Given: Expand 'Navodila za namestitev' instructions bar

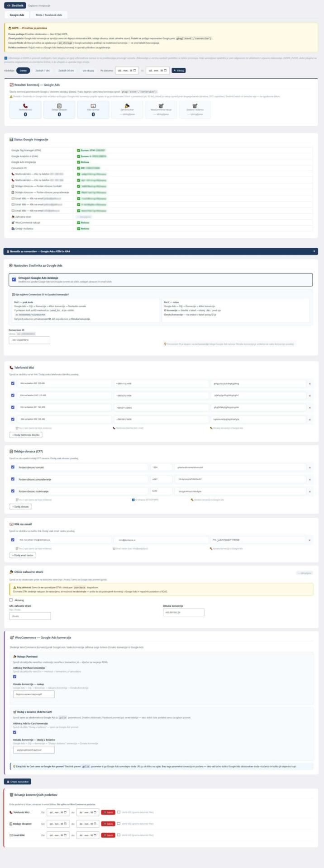Looking at the screenshot, I should pos(161,251).
